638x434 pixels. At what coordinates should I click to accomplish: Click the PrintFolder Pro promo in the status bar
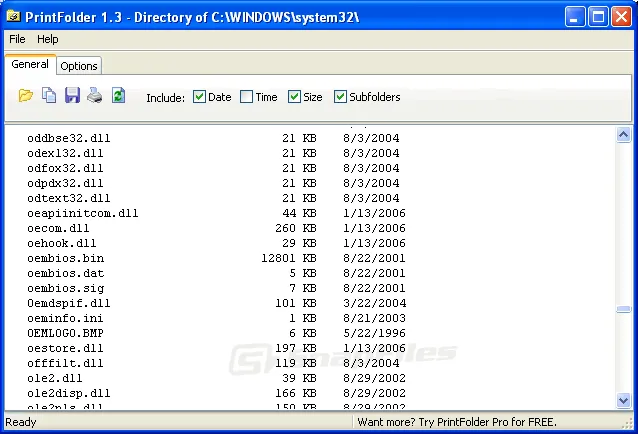coord(457,422)
